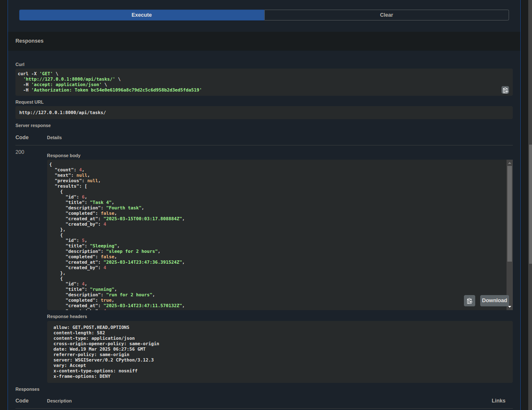Copy the curl command to clipboard
The image size is (532, 410).
click(x=505, y=90)
